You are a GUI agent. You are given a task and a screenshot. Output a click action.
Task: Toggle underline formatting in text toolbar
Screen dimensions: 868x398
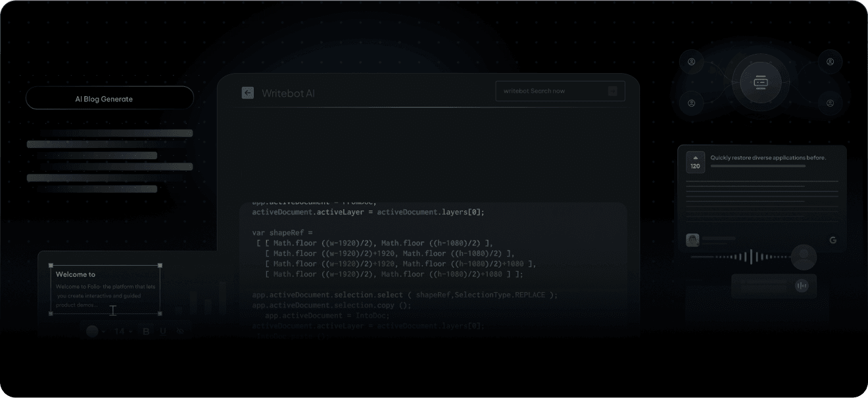tap(162, 331)
